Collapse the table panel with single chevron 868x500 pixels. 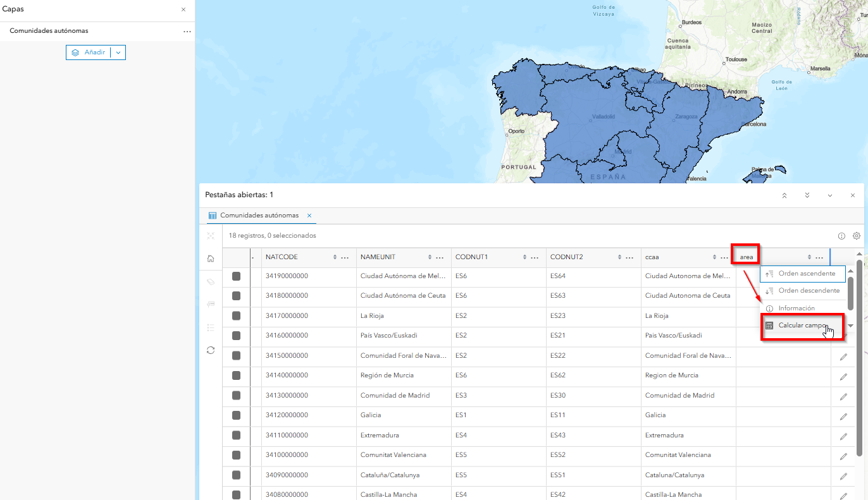coord(829,195)
